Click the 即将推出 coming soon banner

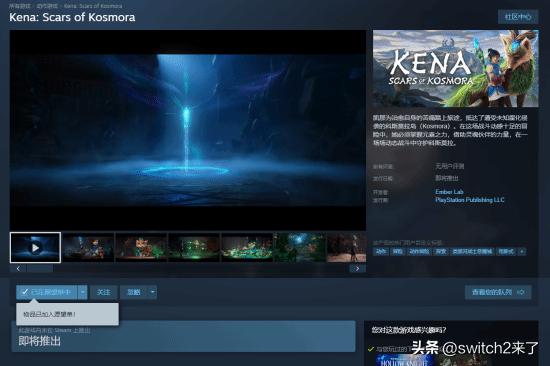click(x=183, y=336)
